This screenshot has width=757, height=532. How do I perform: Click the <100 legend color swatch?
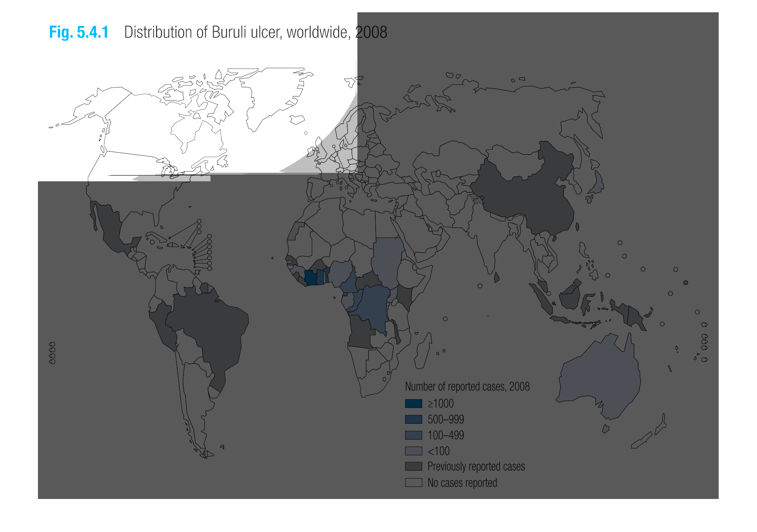pyautogui.click(x=413, y=451)
